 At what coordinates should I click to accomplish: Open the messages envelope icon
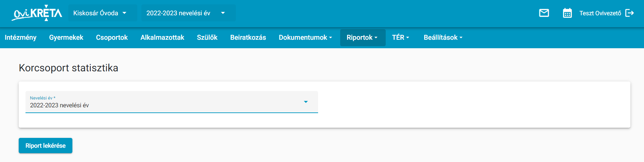(x=544, y=13)
